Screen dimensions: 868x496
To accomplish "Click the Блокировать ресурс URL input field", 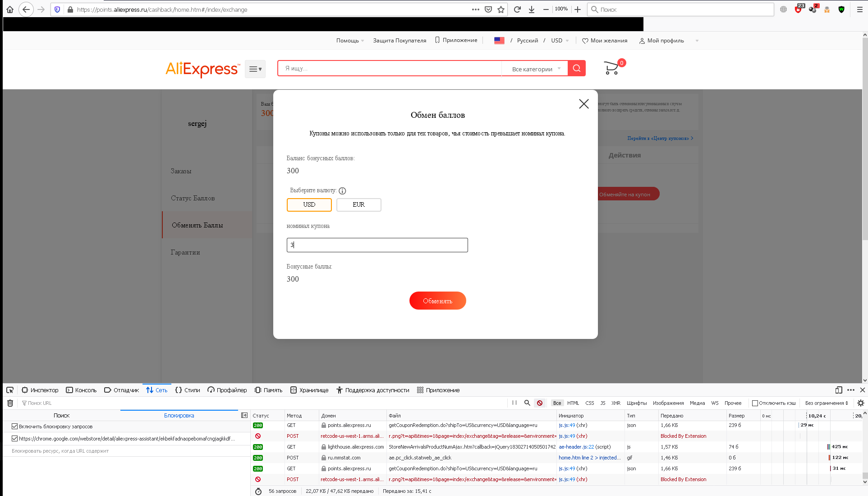I will (127, 450).
